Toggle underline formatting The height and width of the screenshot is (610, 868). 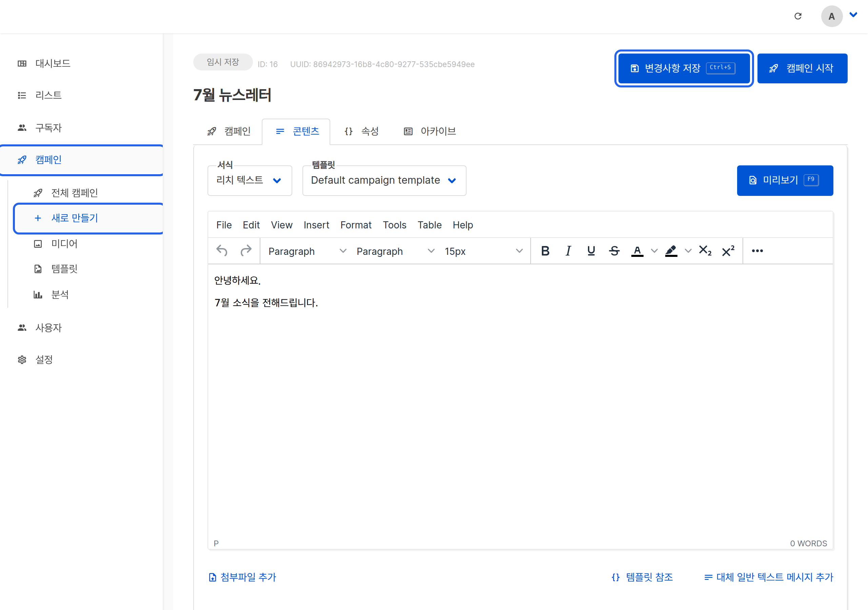pos(591,250)
